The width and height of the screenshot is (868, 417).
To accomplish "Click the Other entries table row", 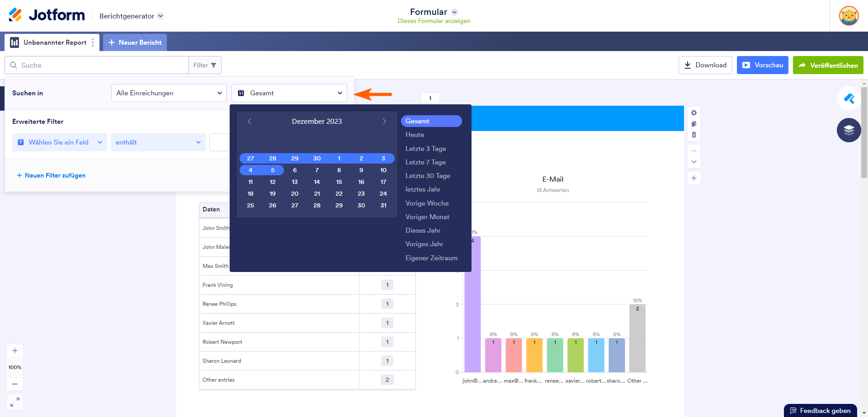I will [x=307, y=380].
